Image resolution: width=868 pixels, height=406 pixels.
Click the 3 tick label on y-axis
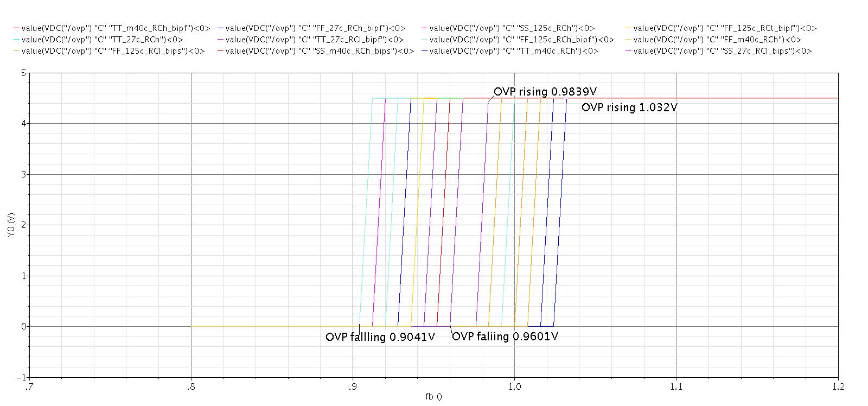click(23, 174)
